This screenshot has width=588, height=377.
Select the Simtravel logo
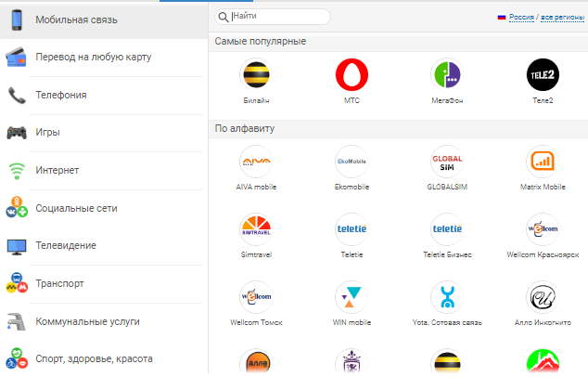pos(256,229)
